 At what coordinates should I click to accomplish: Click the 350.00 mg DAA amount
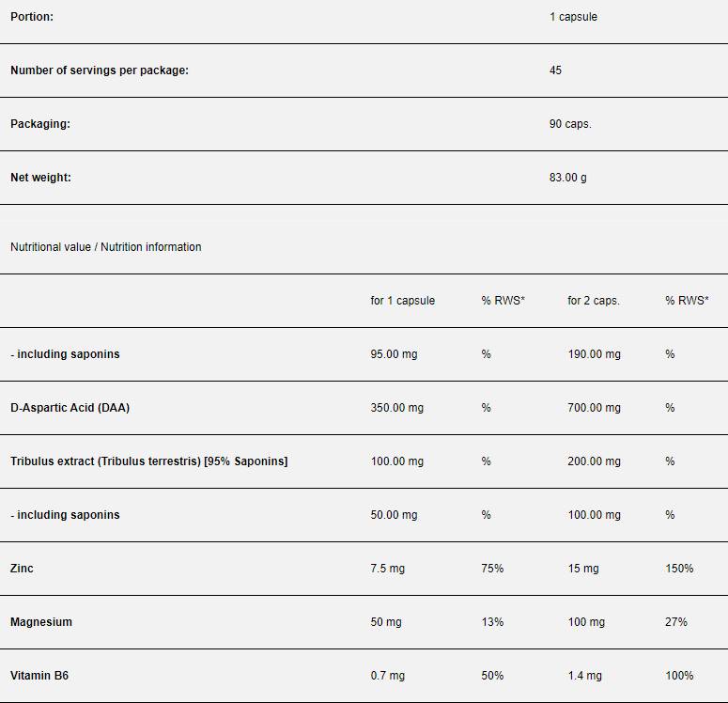396,408
